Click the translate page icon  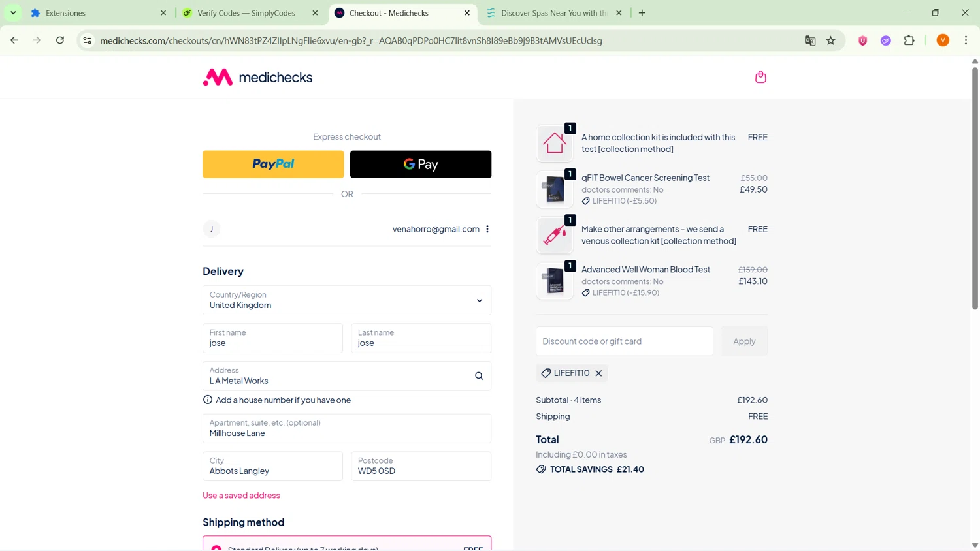810,40
